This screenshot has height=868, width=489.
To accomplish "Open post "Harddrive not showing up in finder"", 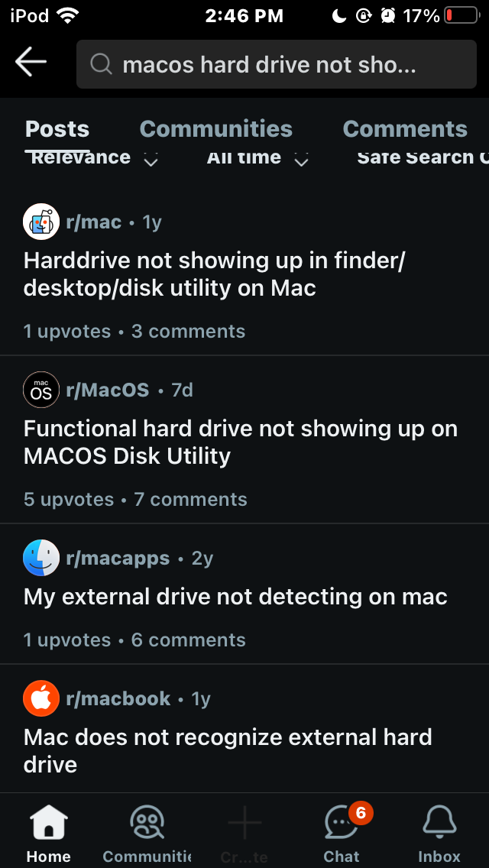I will tap(214, 275).
